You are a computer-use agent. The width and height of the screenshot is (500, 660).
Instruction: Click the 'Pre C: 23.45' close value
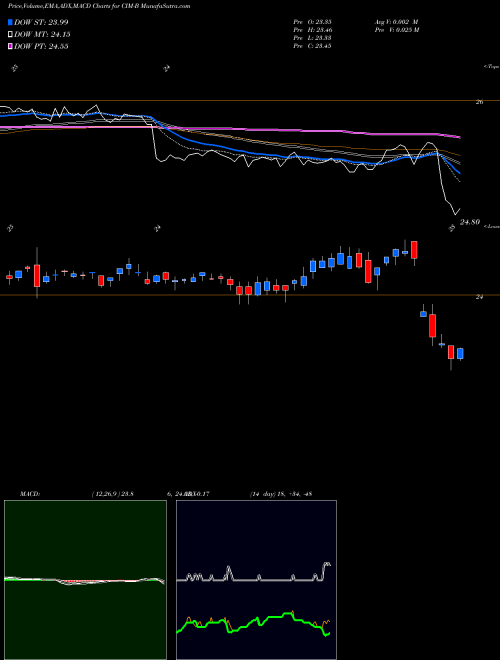click(312, 46)
